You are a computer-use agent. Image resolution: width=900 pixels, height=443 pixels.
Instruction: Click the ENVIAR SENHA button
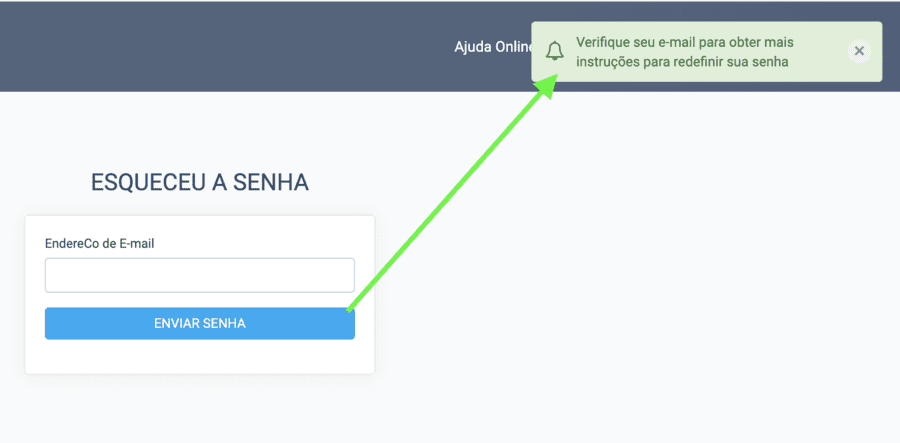[x=199, y=323]
